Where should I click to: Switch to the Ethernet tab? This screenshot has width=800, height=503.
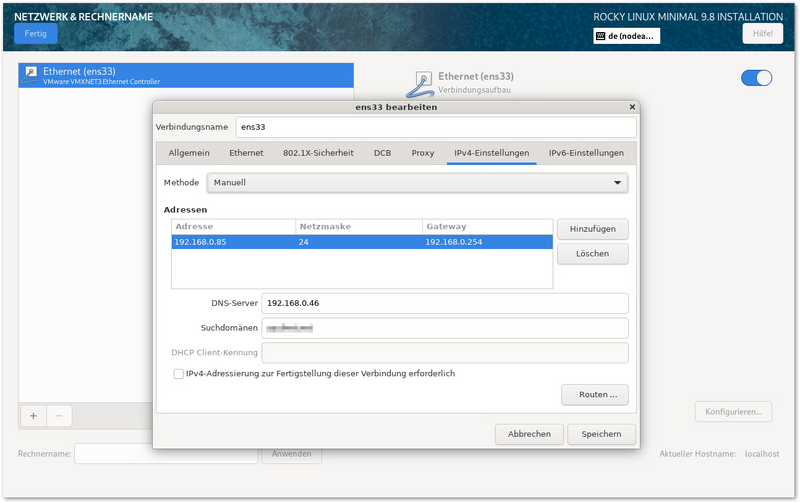pos(246,153)
